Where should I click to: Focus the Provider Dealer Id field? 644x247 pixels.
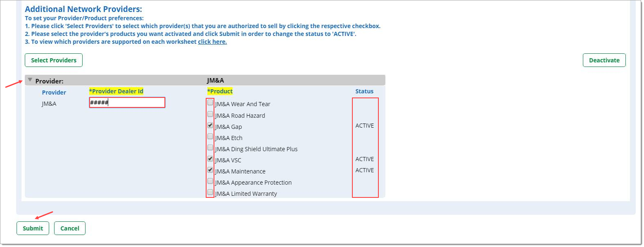point(127,103)
